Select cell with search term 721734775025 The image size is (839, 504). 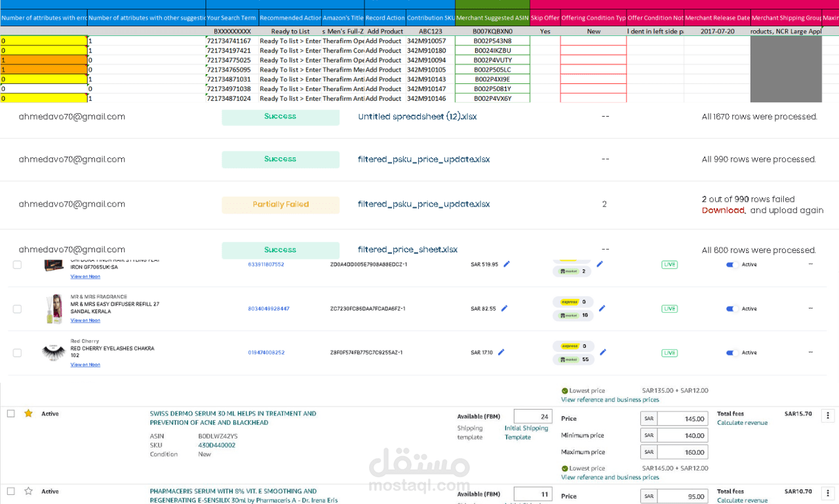pyautogui.click(x=232, y=60)
